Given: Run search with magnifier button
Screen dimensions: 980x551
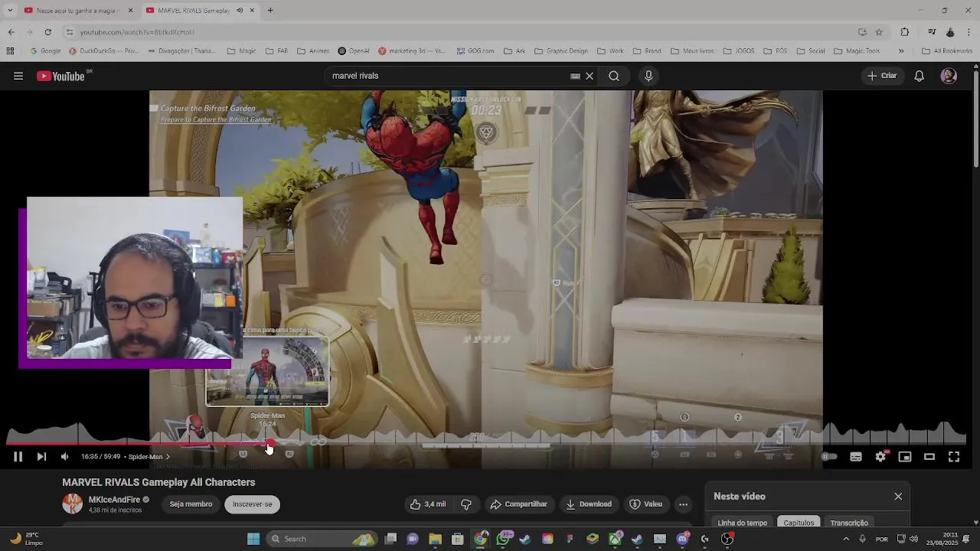Looking at the screenshot, I should coord(614,76).
